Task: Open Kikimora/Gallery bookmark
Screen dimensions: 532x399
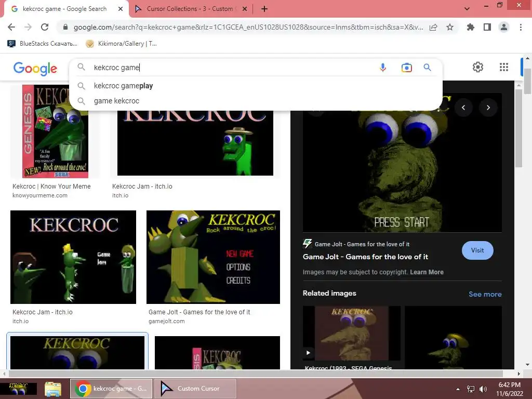Action: click(x=121, y=44)
